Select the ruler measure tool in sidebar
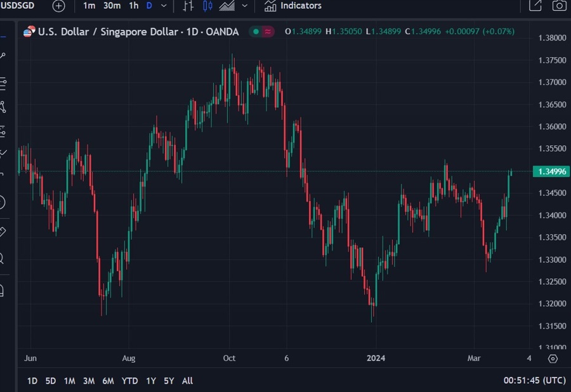Image resolution: width=571 pixels, height=392 pixels. click(2, 232)
